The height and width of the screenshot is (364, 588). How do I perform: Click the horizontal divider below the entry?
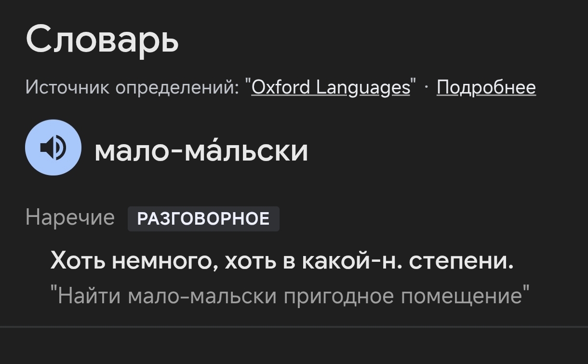click(x=294, y=327)
